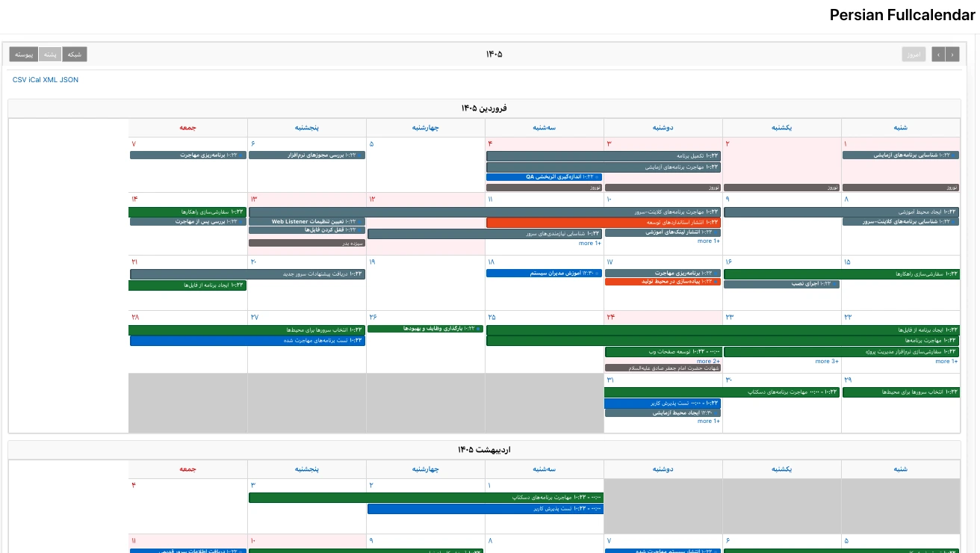Screen dimensions: 980x553
Task: Open the سفارشی‌سازی نرم‌افزار مدیریت پروژه event
Action: pos(842,352)
